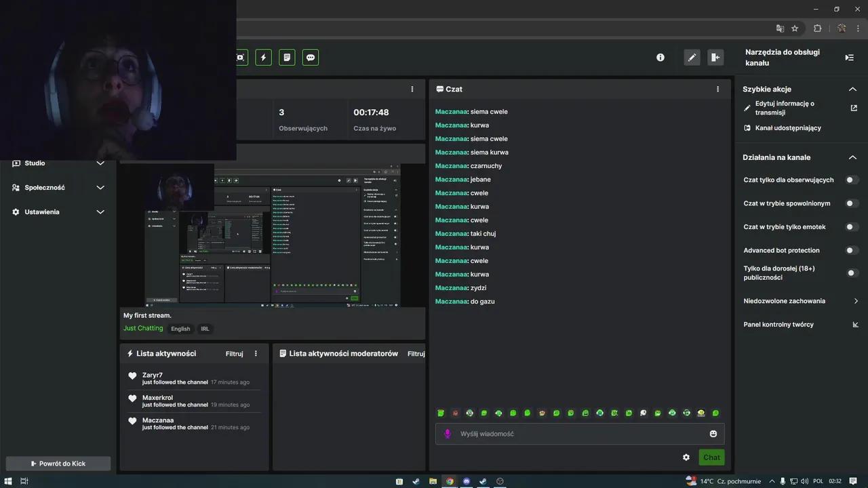This screenshot has width=868, height=488.
Task: Open the stream info icon near top right
Action: [x=660, y=57]
